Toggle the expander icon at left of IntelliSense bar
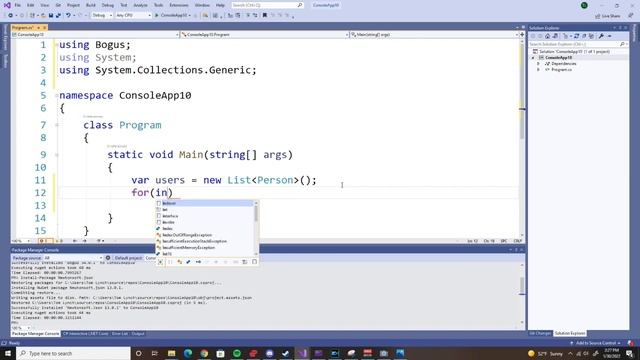 (x=160, y=262)
